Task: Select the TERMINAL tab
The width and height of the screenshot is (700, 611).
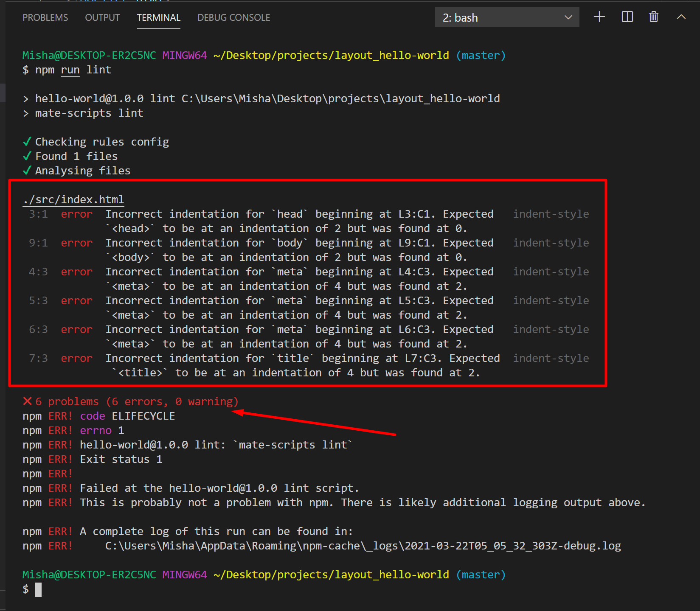Action: tap(158, 17)
